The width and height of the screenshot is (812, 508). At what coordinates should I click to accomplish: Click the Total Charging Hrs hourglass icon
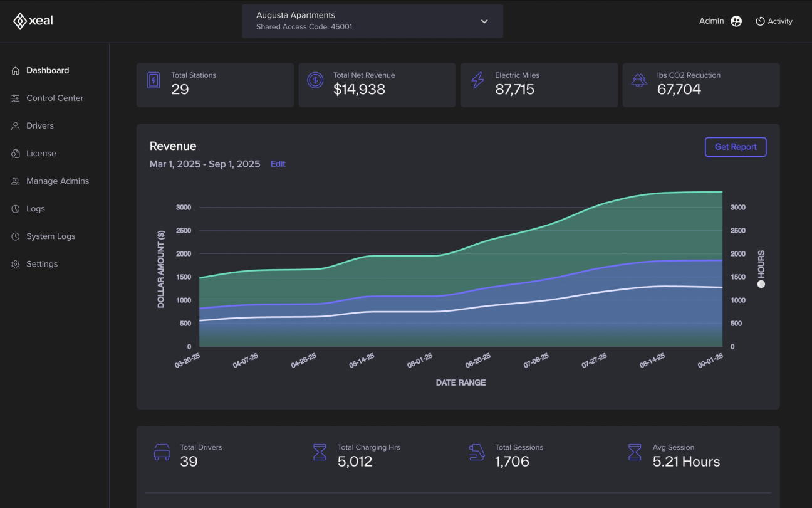[320, 452]
